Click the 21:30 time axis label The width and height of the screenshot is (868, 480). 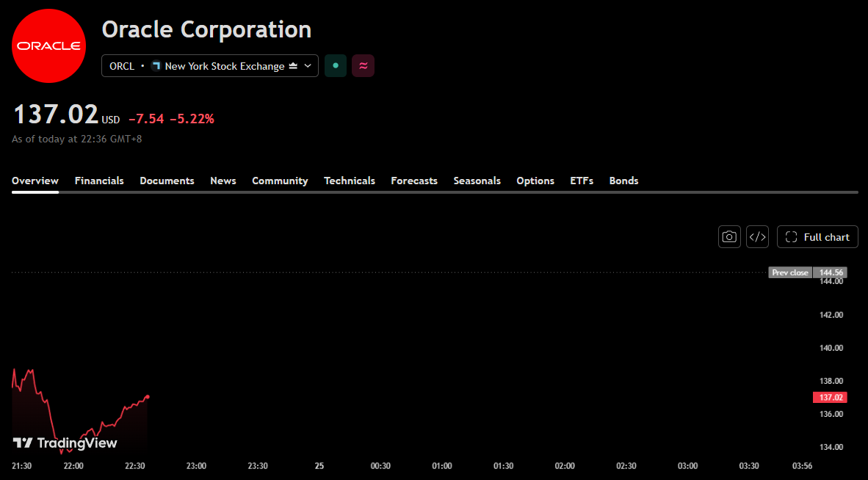tap(21, 465)
